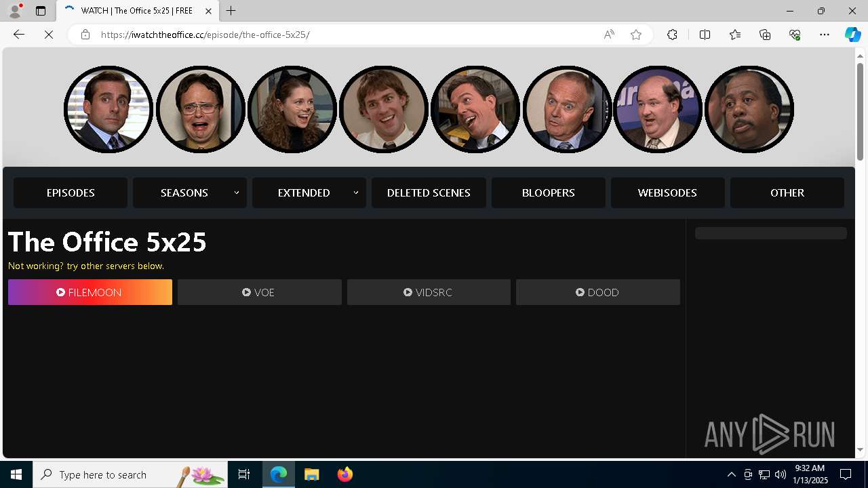Click the sidebar search field
The width and height of the screenshot is (868, 488).
click(x=771, y=233)
